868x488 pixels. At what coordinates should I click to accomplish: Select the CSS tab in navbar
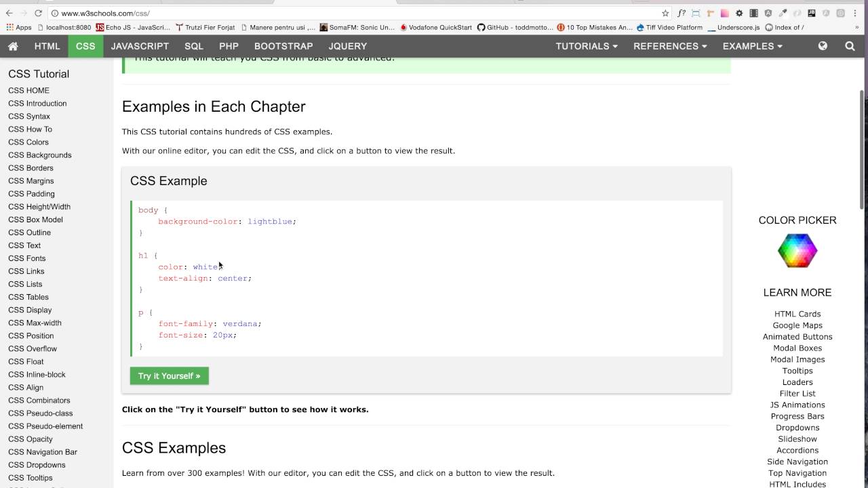85,46
